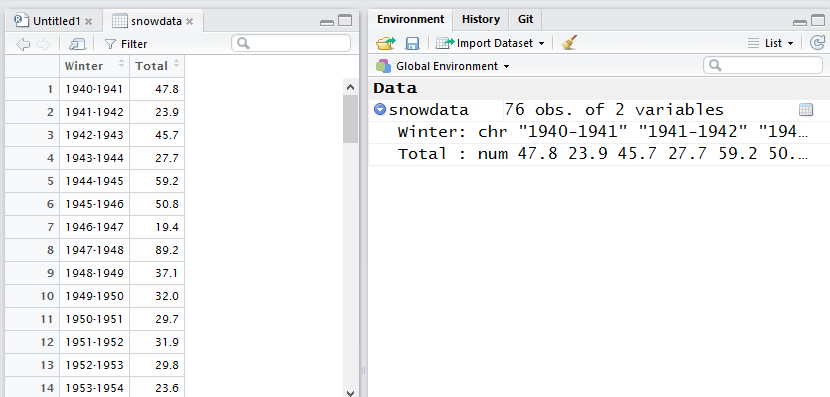This screenshot has height=397, width=830.
Task: Click the data viewer scroll up arrow
Action: (350, 87)
